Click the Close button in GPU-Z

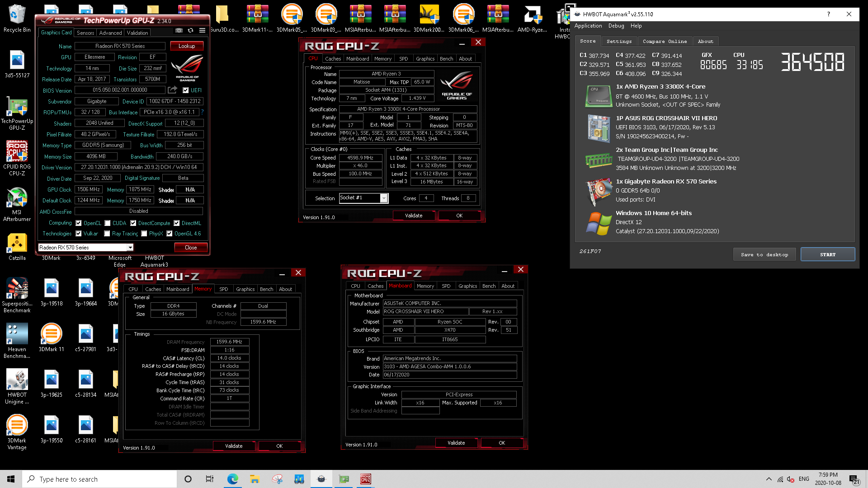click(x=191, y=248)
